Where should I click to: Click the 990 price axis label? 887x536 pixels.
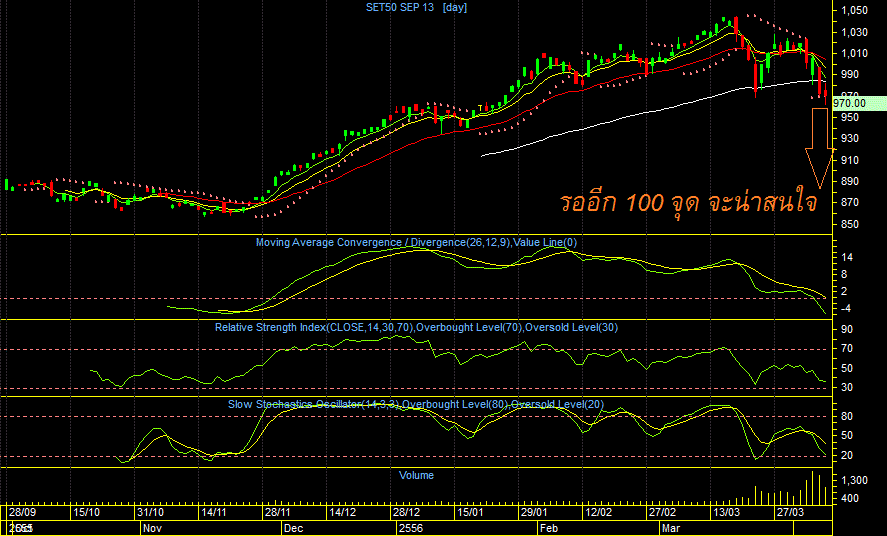(x=850, y=75)
